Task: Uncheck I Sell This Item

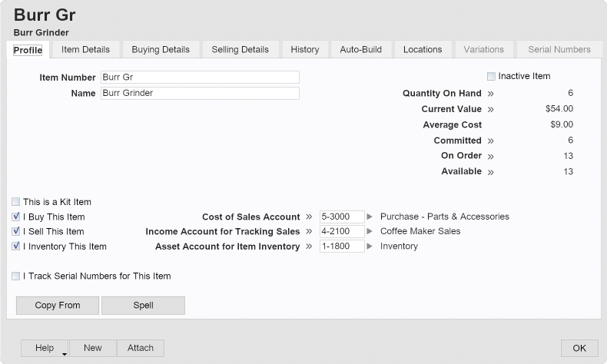Action: pos(16,231)
